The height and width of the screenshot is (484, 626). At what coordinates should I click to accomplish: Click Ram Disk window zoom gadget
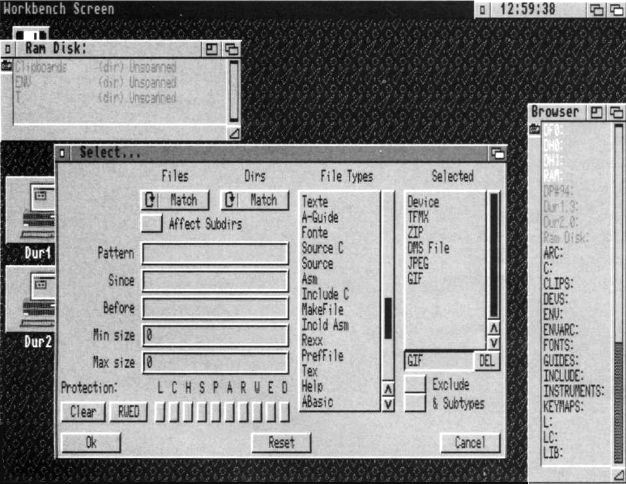(x=211, y=49)
